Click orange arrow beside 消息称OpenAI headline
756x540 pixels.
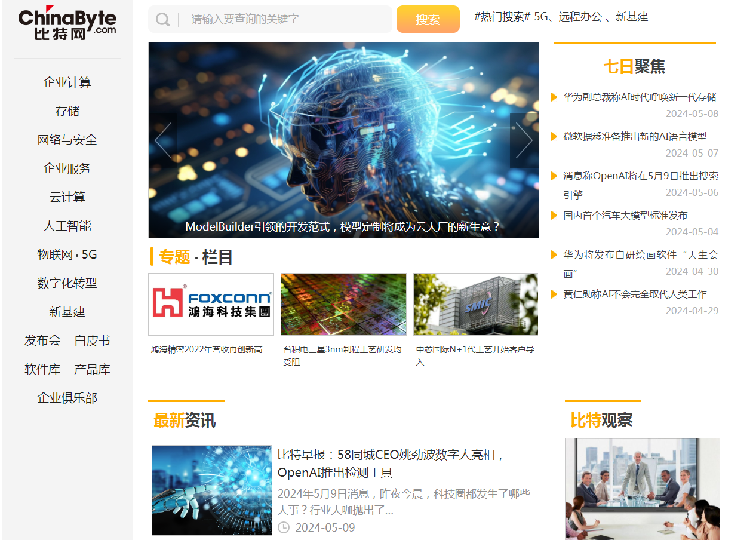(554, 176)
